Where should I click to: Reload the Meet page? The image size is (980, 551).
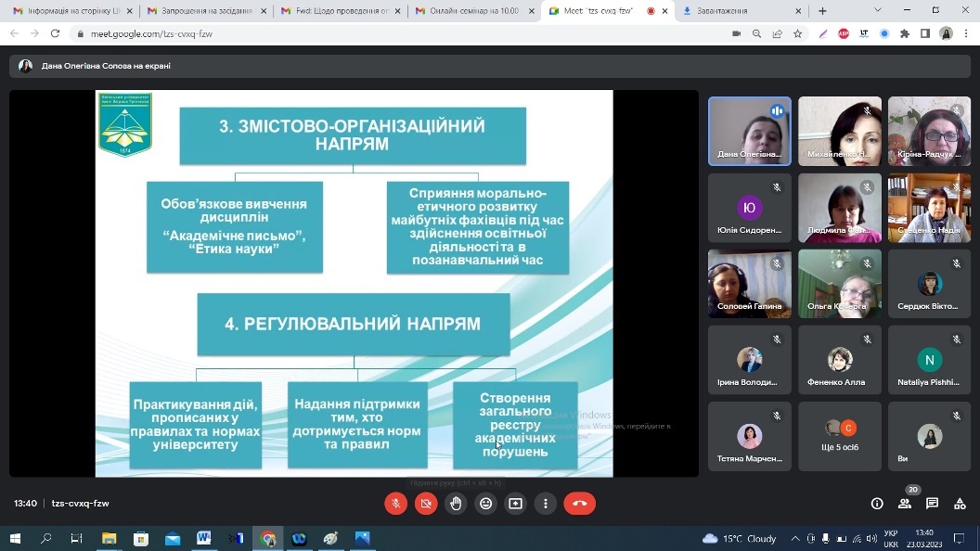[55, 33]
